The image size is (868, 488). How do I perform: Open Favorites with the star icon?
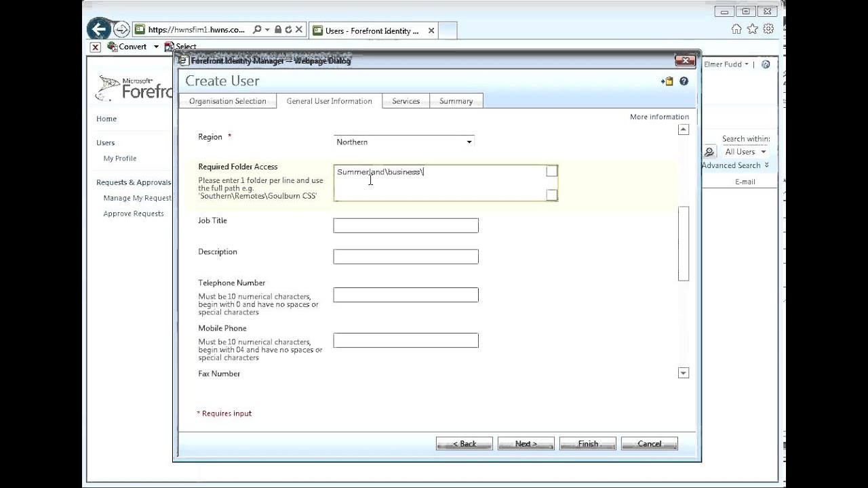click(752, 29)
